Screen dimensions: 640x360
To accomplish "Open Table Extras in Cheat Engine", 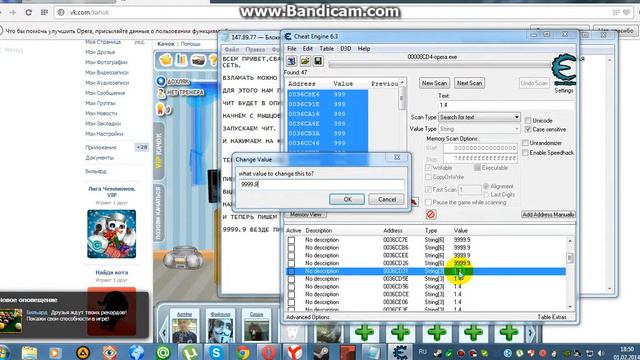I will (551, 317).
